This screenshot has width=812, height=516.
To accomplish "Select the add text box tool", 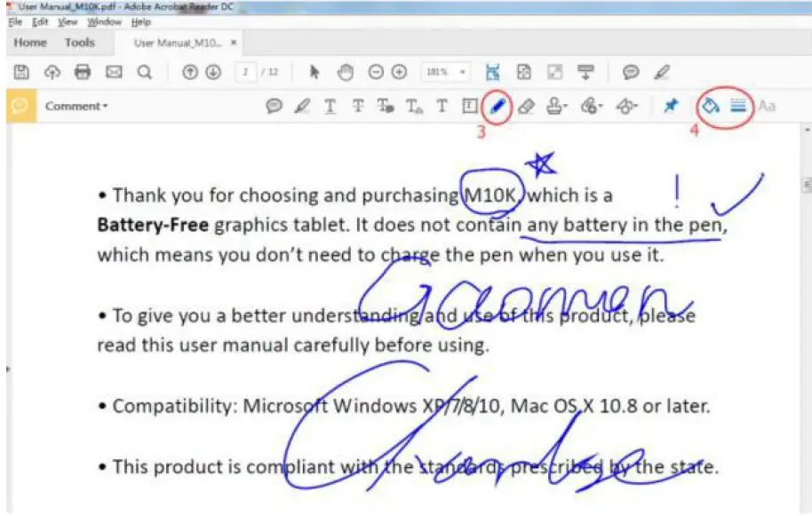I will 469,106.
